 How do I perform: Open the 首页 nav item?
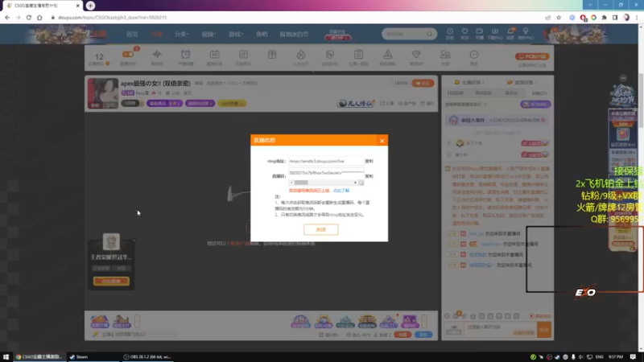tap(132, 35)
